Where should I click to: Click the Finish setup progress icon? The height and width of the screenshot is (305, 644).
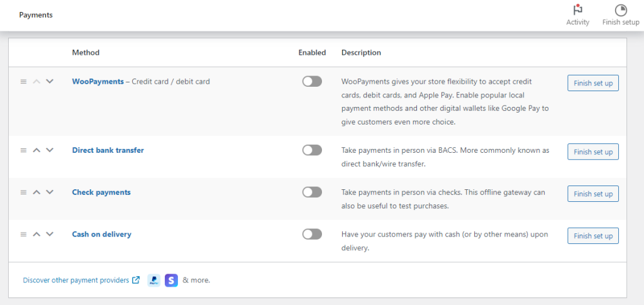[x=620, y=11]
